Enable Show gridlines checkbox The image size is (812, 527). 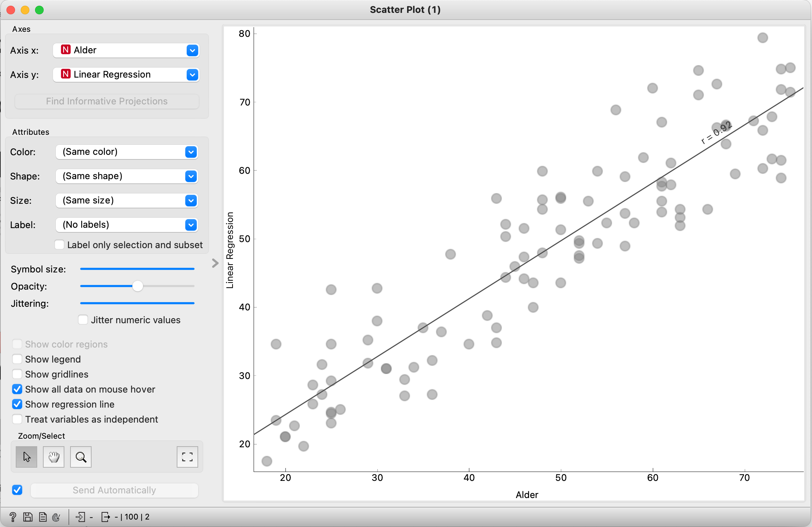[17, 374]
